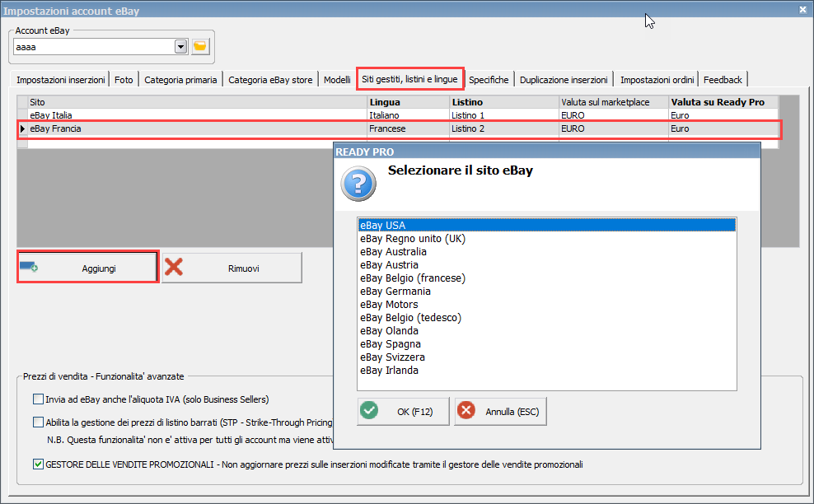This screenshot has width=814, height=504.
Task: Select 'eBay Irlanda' in the list
Action: [x=546, y=370]
